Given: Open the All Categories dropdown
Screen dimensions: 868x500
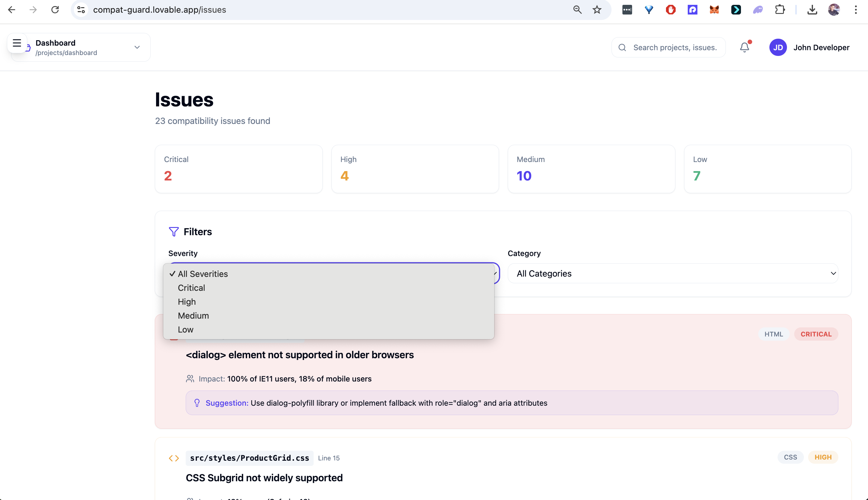Looking at the screenshot, I should [673, 273].
